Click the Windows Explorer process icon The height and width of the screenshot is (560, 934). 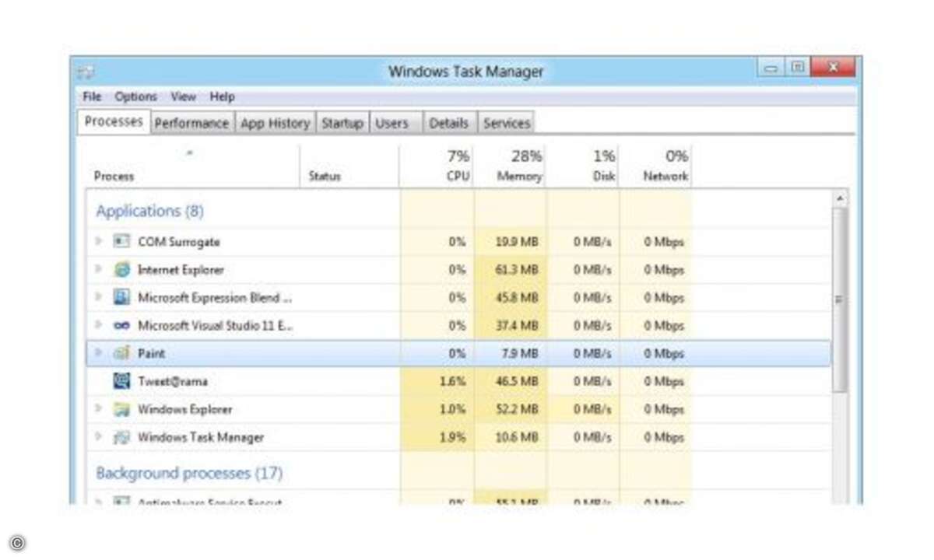pyautogui.click(x=121, y=409)
